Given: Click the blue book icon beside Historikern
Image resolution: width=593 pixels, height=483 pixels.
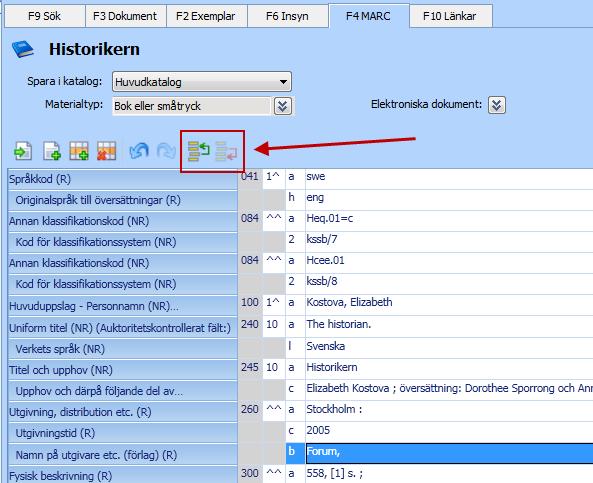Looking at the screenshot, I should pos(23,50).
